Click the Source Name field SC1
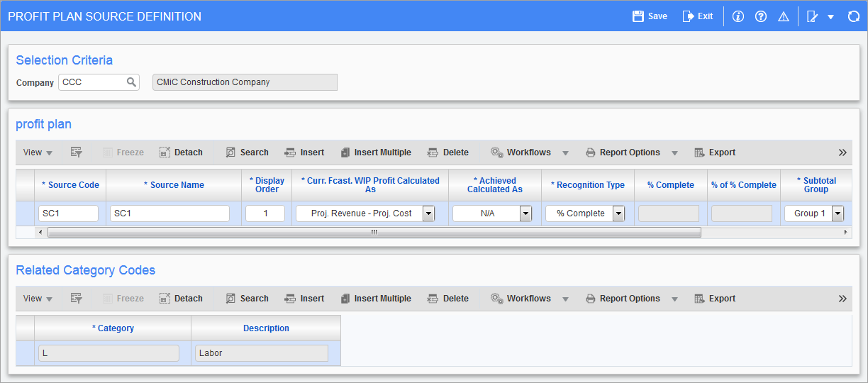 click(169, 213)
